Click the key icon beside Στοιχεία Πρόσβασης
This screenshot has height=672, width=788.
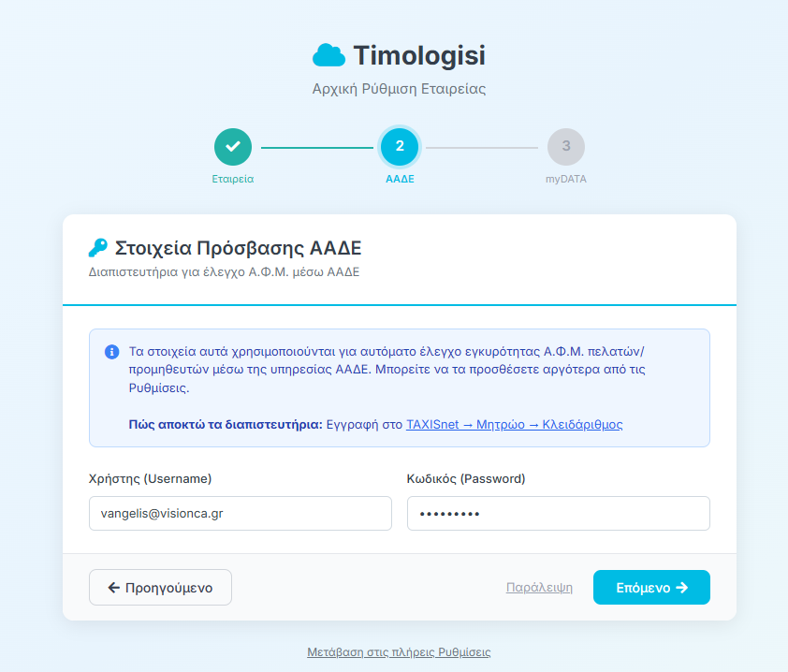pos(98,248)
